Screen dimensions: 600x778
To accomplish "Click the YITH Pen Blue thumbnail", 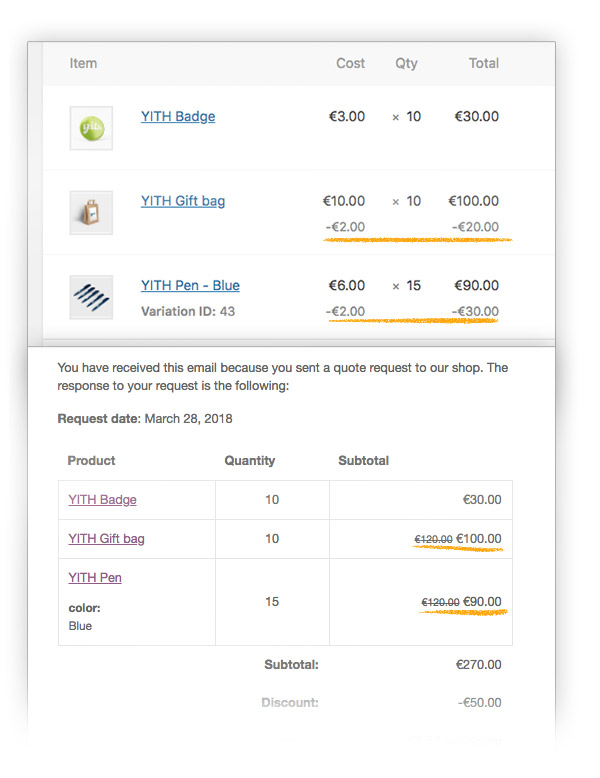I will click(91, 297).
